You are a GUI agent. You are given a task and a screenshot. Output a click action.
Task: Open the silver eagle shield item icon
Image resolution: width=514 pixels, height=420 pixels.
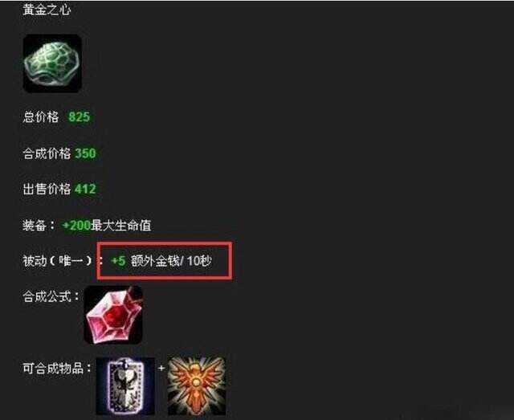pos(125,386)
